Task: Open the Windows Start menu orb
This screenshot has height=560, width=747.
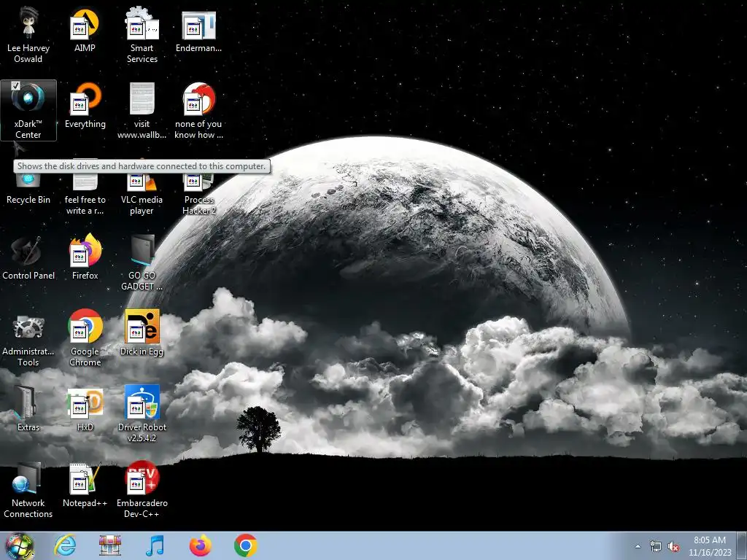Action: tap(20, 546)
